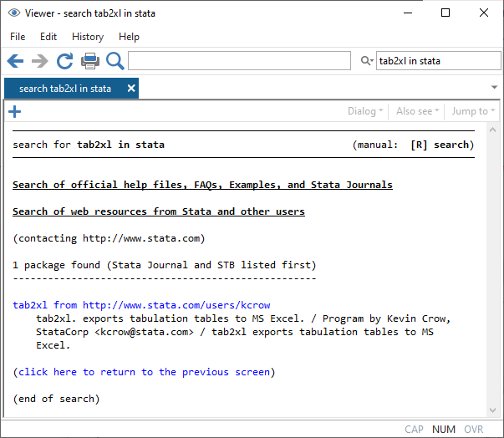The image size is (504, 438).
Task: Click the '<kcrow@stata.com>' email text
Action: tap(144, 332)
